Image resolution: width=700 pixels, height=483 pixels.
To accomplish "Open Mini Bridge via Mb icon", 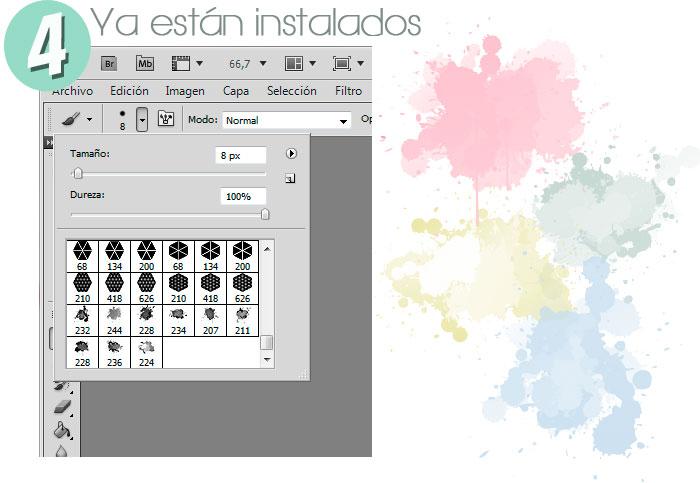I will 145,62.
